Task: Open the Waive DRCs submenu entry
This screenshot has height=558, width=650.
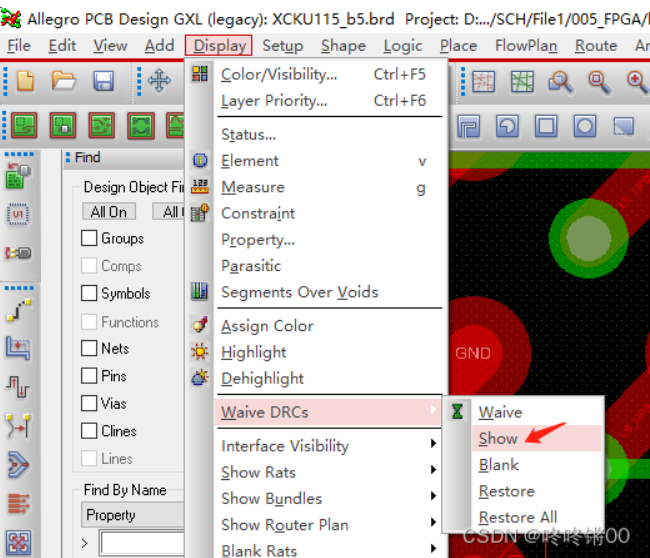Action: tap(329, 412)
